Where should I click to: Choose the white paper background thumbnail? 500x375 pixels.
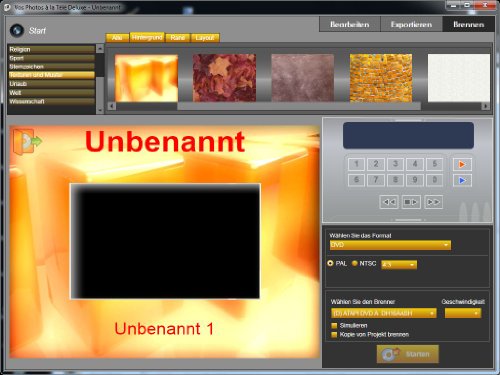coord(459,78)
